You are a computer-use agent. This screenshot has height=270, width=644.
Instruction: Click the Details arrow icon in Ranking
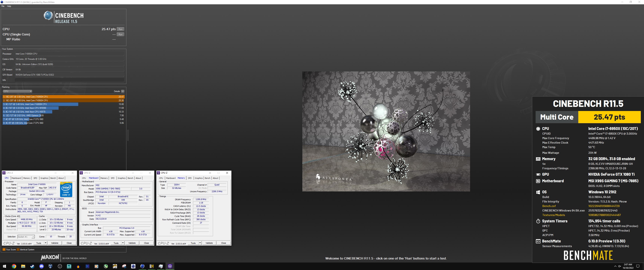[122, 91]
